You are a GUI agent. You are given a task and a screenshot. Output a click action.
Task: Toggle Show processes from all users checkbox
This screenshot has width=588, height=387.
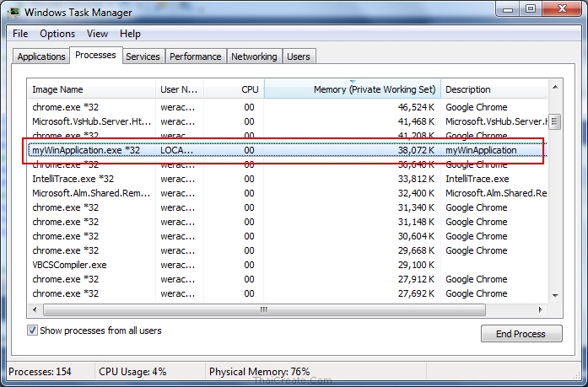(32, 331)
